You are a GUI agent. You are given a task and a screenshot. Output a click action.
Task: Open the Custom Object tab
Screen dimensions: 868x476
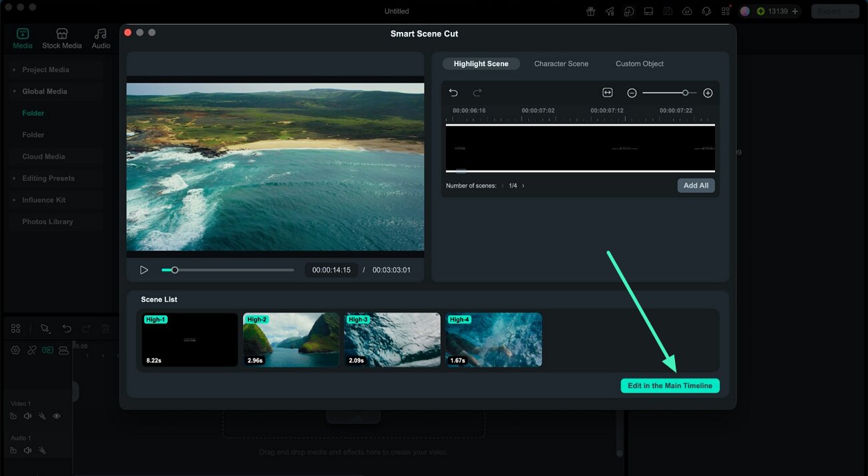[640, 63]
